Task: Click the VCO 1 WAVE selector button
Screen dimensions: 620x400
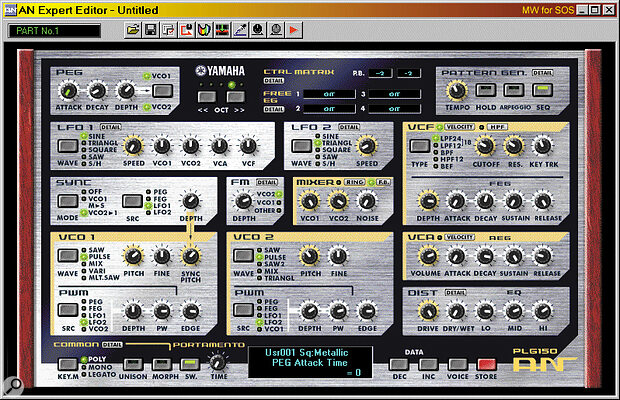Action: pyautogui.click(x=68, y=256)
